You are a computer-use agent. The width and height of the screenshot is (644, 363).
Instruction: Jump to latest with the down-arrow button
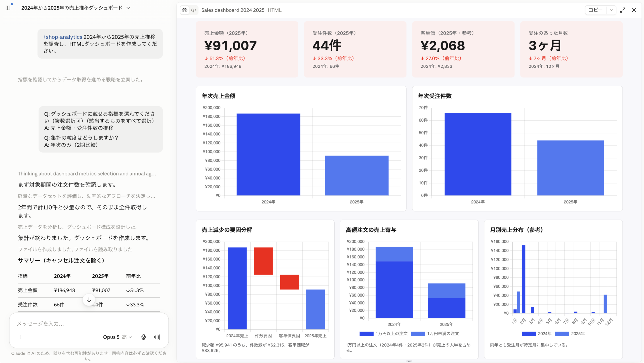pos(89,300)
